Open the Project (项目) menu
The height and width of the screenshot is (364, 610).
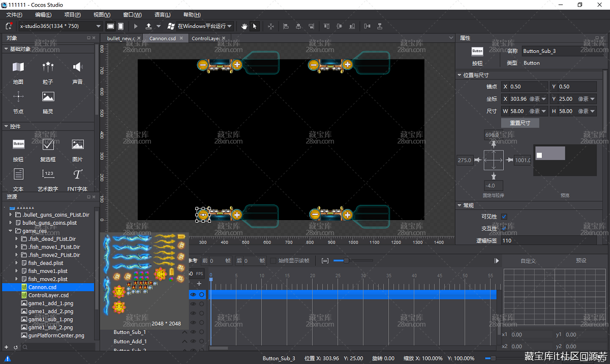pyautogui.click(x=73, y=15)
